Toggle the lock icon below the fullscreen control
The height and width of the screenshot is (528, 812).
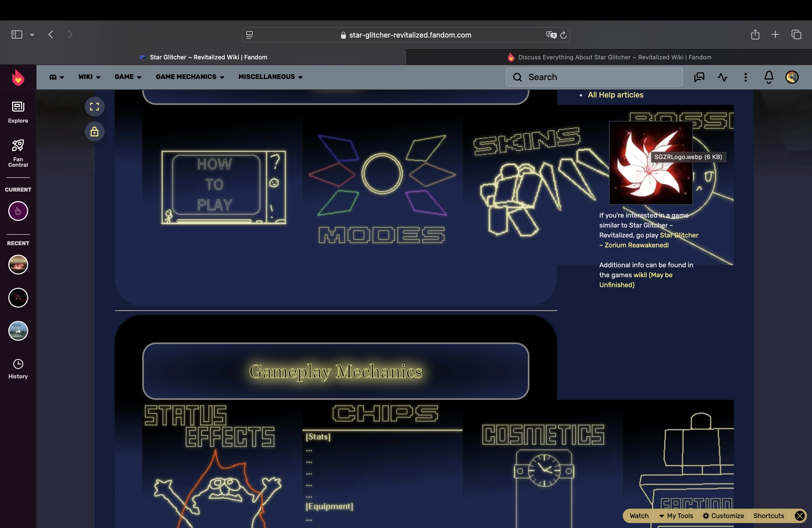coord(94,132)
